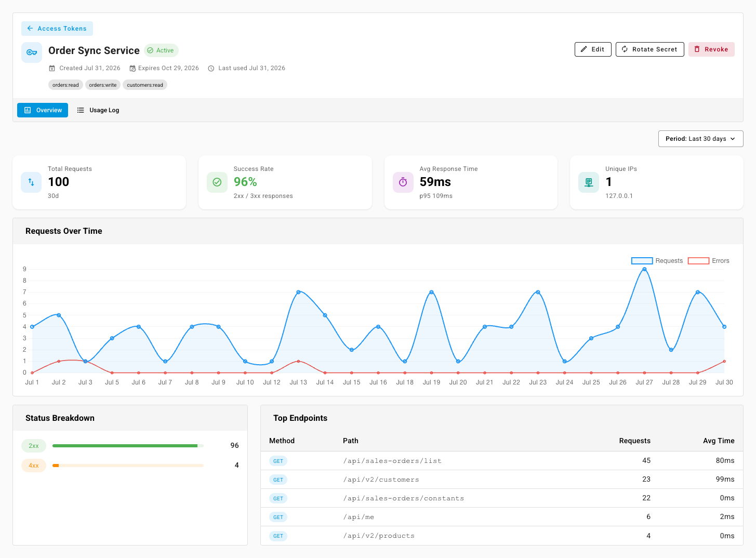The width and height of the screenshot is (756, 558).
Task: Click the clock icon next to Last used
Action: pyautogui.click(x=211, y=68)
